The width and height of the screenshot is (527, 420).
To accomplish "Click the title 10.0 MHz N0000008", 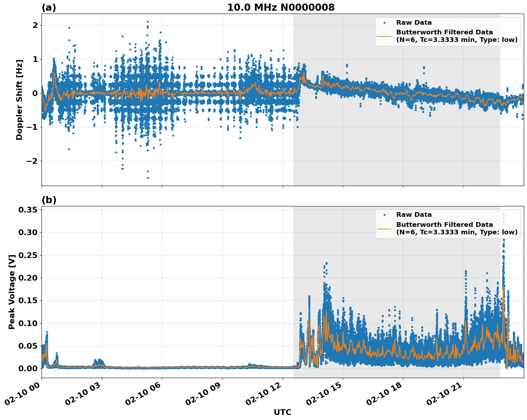I will [281, 7].
